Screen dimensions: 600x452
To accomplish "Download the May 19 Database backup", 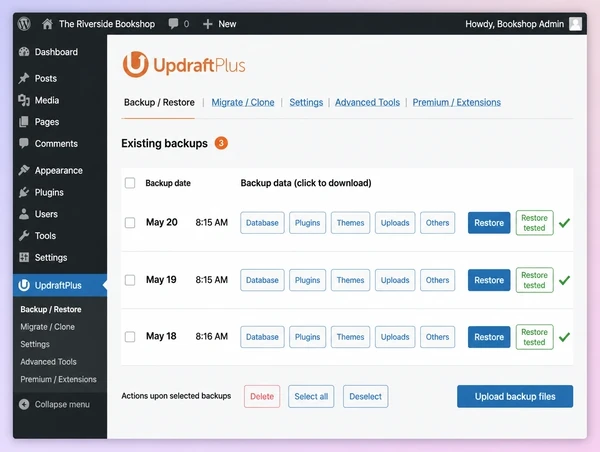I will (262, 280).
